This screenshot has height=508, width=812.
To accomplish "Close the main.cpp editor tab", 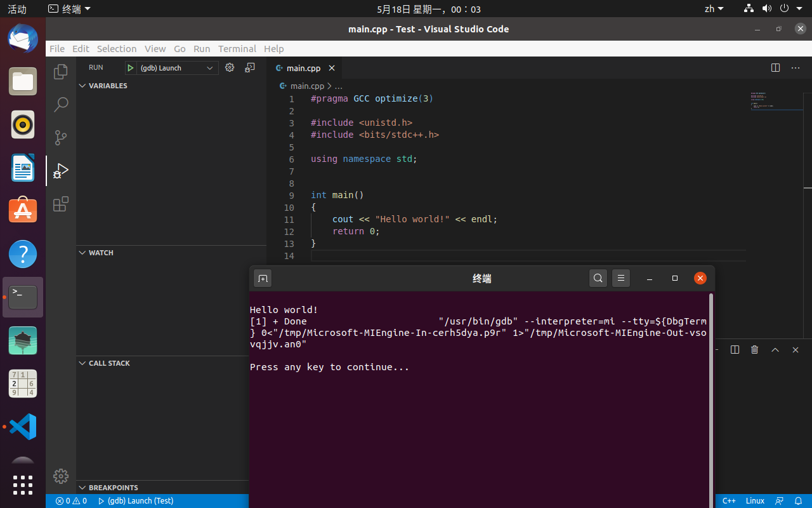I will (331, 68).
